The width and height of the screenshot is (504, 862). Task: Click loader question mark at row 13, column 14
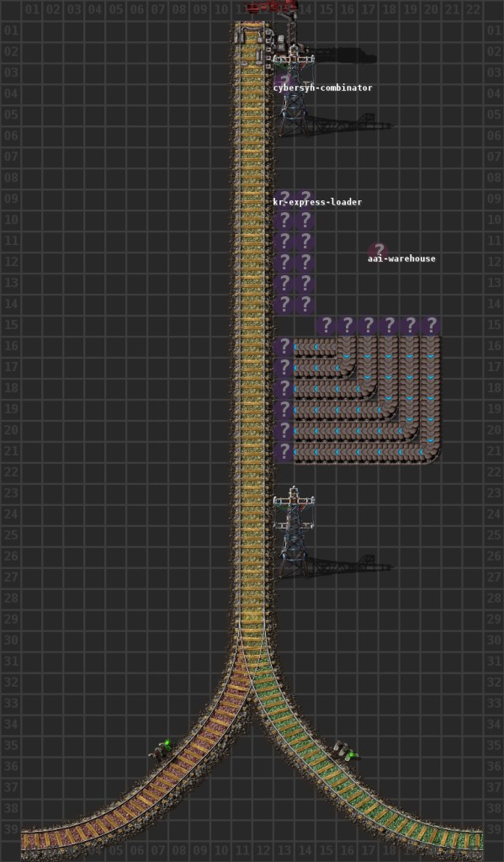coord(305,283)
